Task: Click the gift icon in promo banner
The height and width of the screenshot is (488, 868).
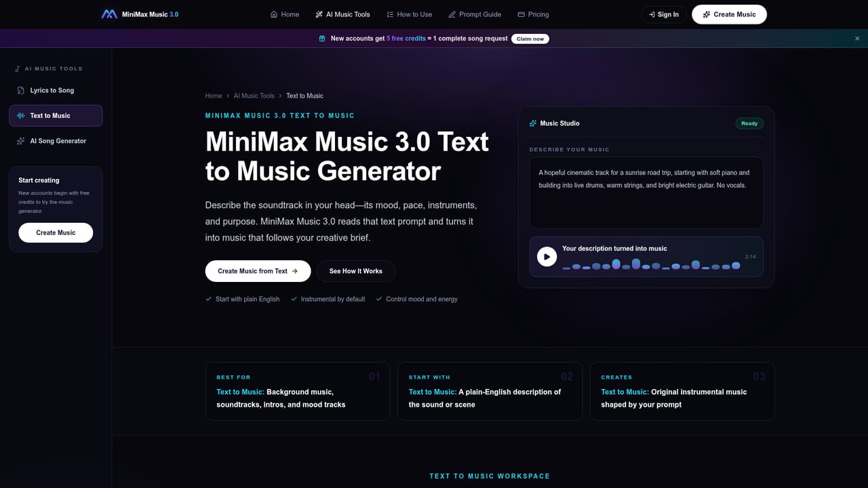Action: point(322,39)
